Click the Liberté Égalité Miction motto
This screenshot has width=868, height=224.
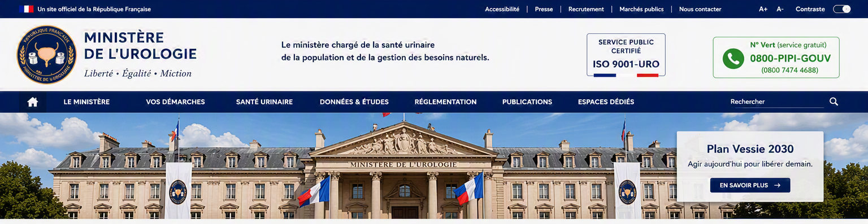pos(138,73)
